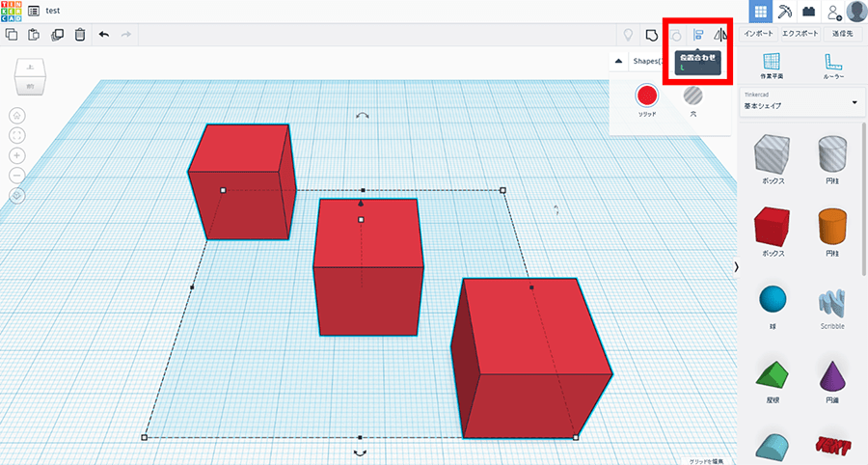Duplicate the selection with the Duplicate icon
Image resolution: width=868 pixels, height=465 pixels.
(57, 35)
